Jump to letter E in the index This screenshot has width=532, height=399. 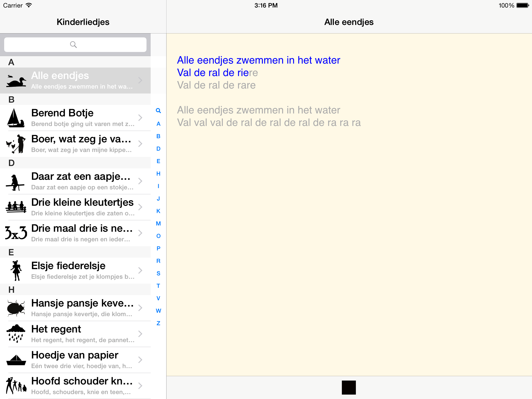[158, 161]
